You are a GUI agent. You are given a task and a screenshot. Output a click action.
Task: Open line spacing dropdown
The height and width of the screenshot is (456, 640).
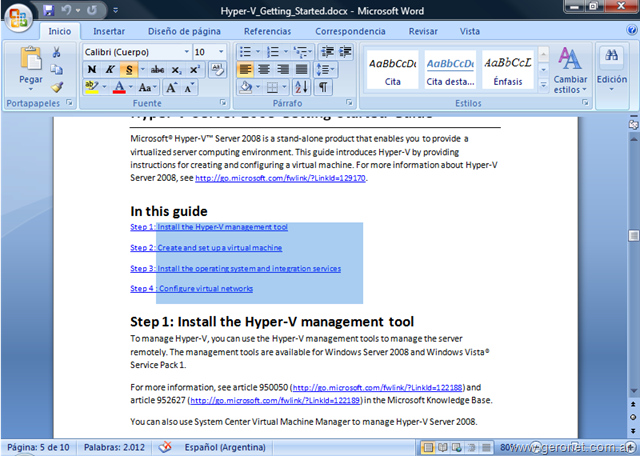click(325, 70)
